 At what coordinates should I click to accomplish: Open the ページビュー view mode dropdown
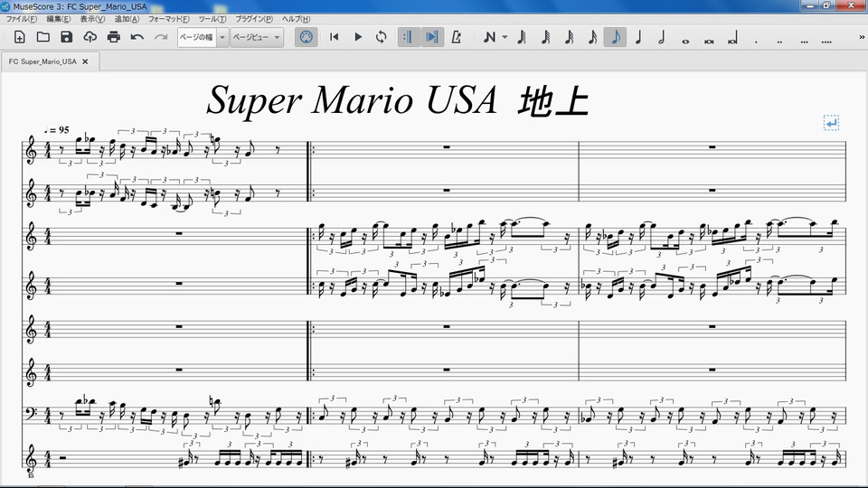coord(256,37)
